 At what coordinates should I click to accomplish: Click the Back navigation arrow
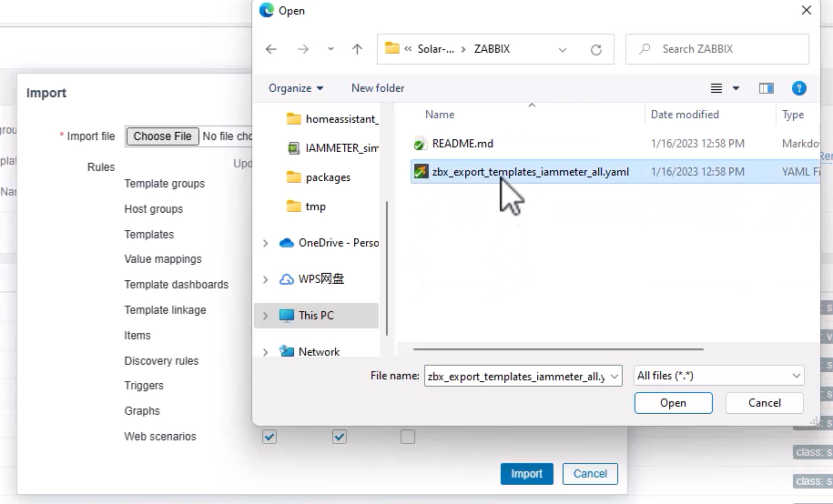tap(271, 49)
